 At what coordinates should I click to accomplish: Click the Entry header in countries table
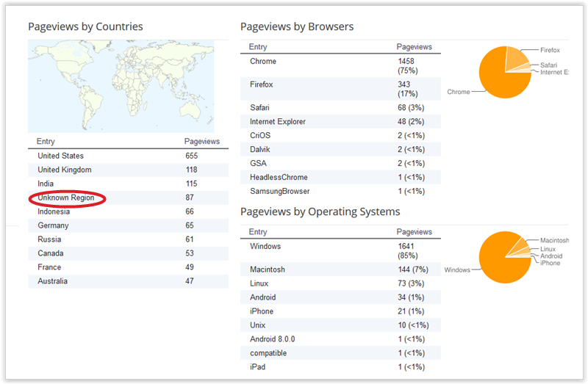coord(46,141)
